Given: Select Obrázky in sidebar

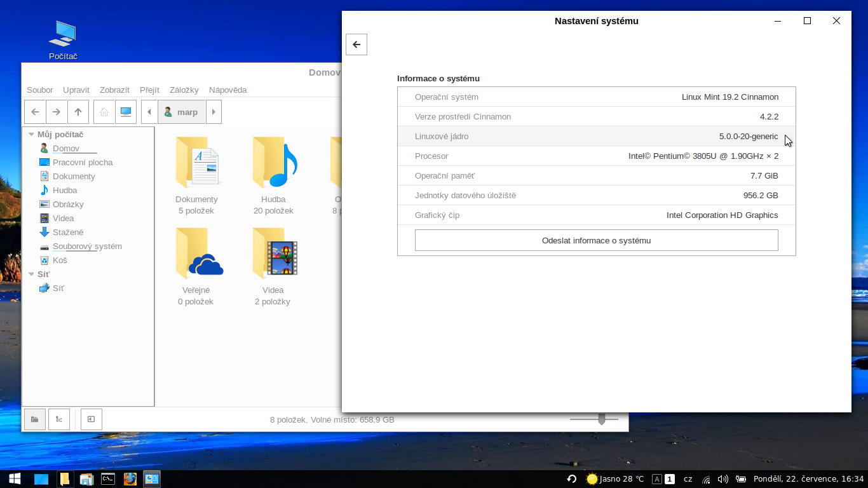Looking at the screenshot, I should pos(68,205).
